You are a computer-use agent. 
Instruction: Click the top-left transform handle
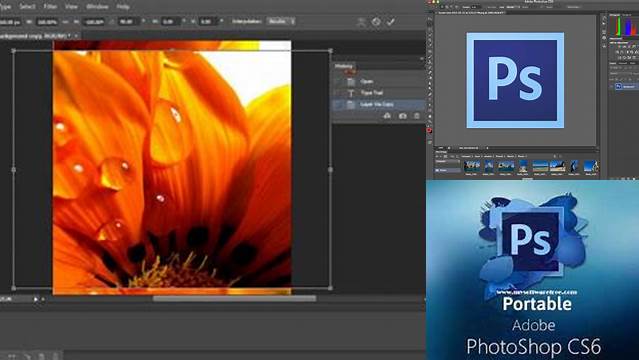click(x=13, y=51)
